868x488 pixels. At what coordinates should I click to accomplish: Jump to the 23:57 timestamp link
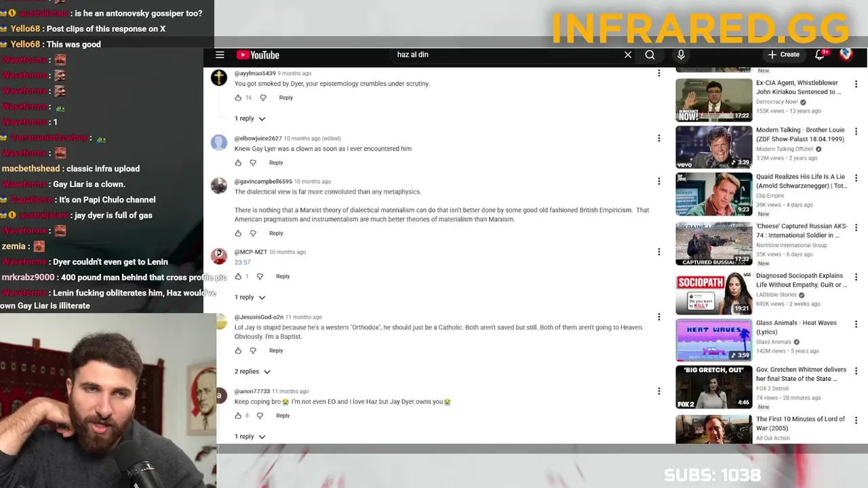[x=243, y=262]
